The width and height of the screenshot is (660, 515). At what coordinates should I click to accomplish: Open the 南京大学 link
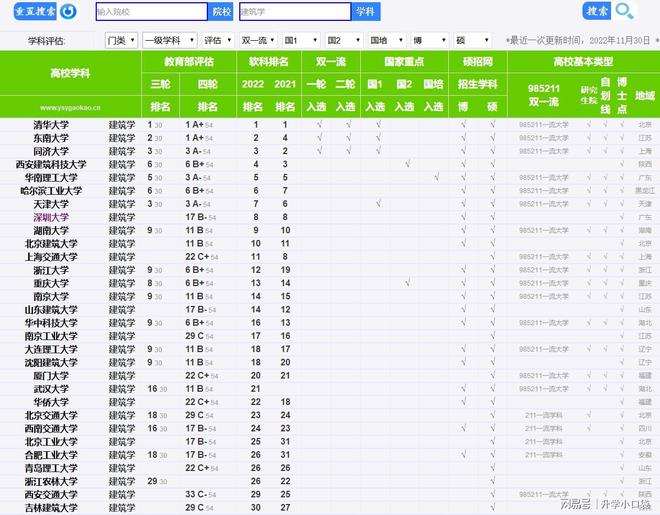pos(51,297)
